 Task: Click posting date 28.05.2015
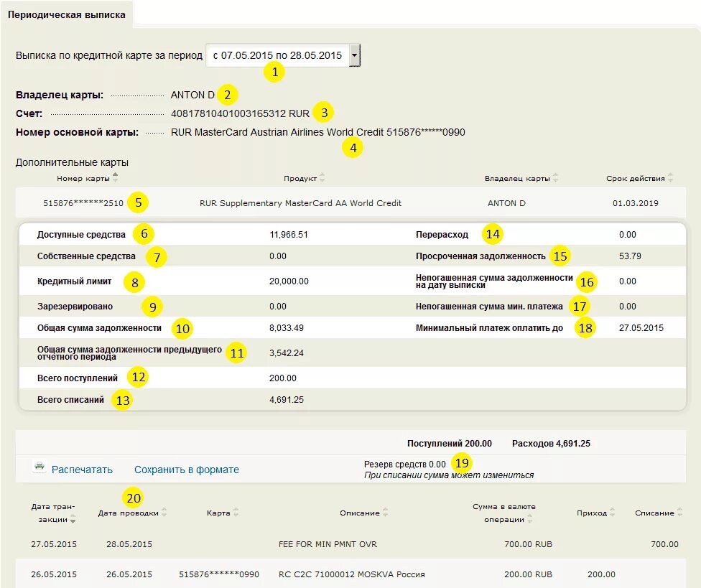click(129, 544)
